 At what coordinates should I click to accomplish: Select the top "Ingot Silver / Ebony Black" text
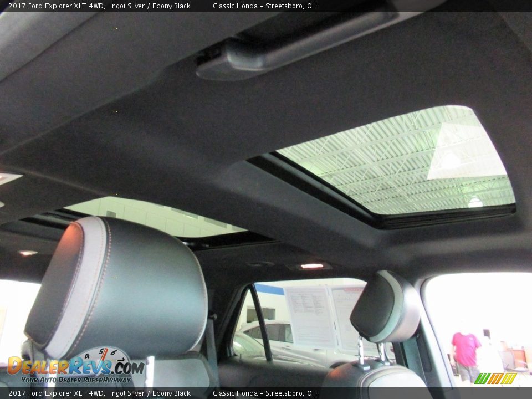(150, 6)
